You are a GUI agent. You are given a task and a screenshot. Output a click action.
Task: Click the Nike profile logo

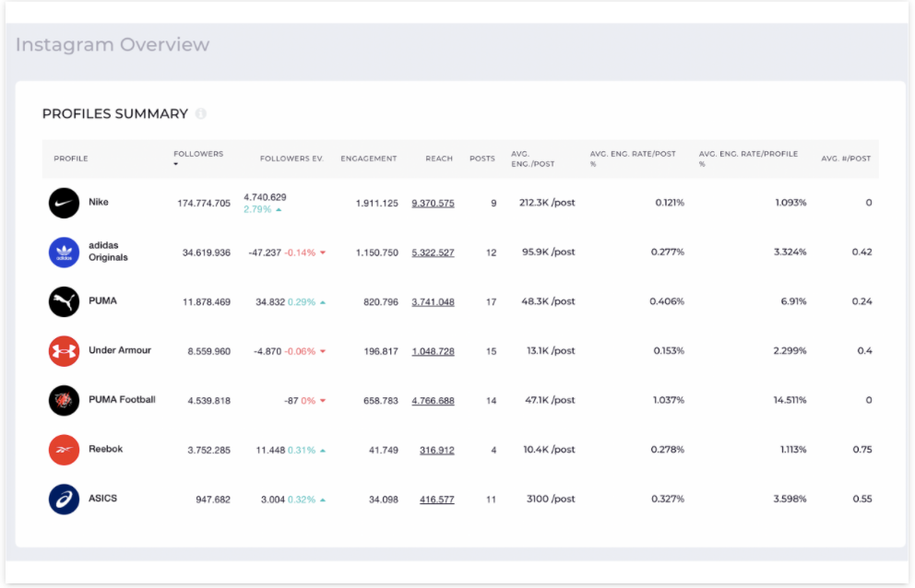pos(64,203)
